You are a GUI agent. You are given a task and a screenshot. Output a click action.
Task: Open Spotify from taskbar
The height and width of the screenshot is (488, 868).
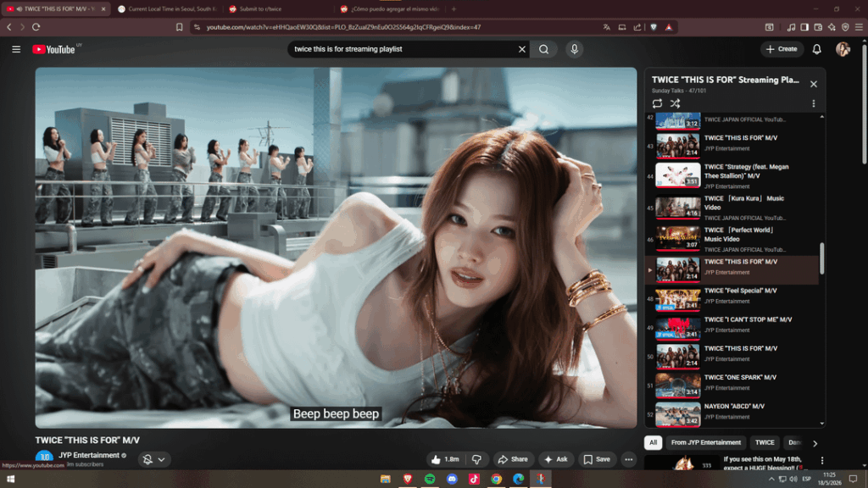click(x=430, y=480)
